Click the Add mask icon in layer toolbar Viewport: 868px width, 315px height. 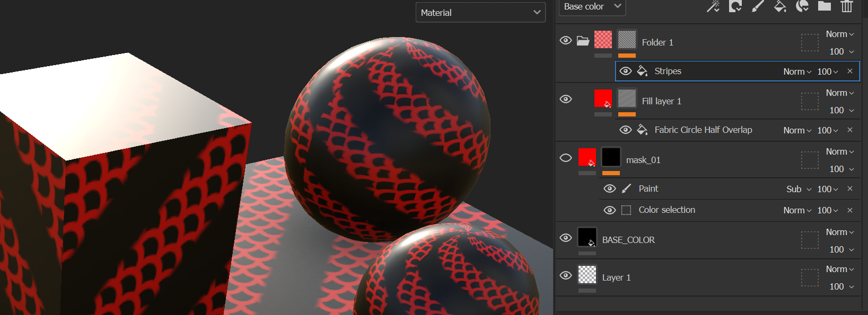(735, 6)
